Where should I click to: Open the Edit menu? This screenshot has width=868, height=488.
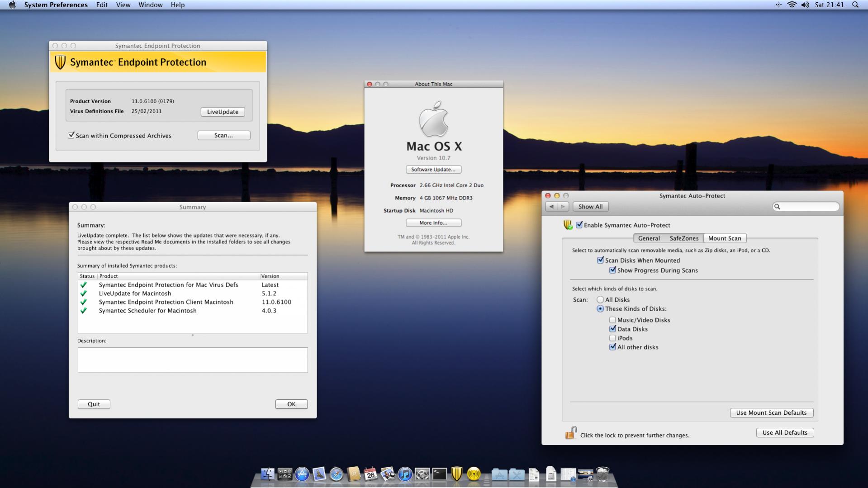pos(102,5)
